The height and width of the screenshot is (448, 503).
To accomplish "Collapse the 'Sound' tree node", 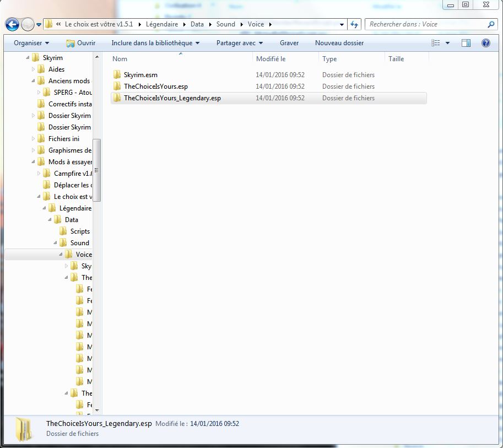I will [x=55, y=243].
